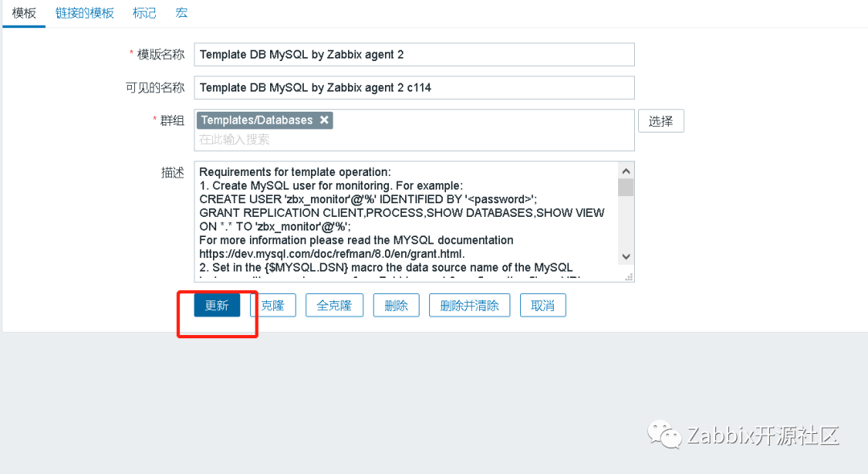
Task: Open the 链接的模板 tab
Action: coord(84,13)
